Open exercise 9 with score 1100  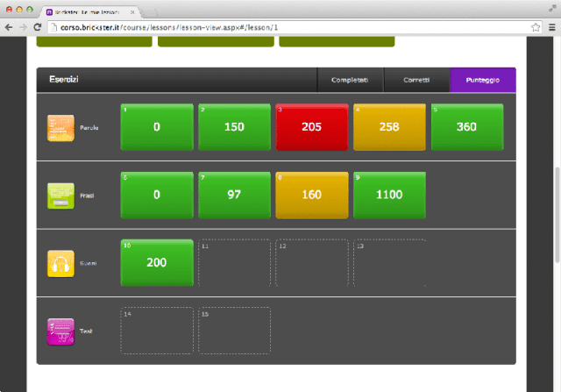[389, 195]
